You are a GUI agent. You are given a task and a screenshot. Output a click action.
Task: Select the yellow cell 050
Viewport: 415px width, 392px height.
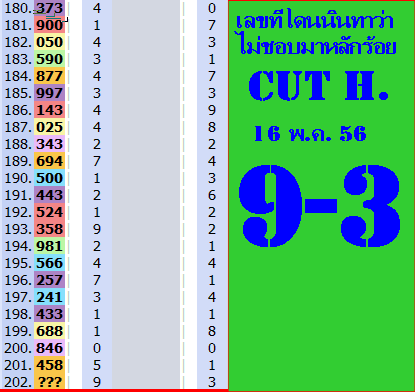coord(49,42)
